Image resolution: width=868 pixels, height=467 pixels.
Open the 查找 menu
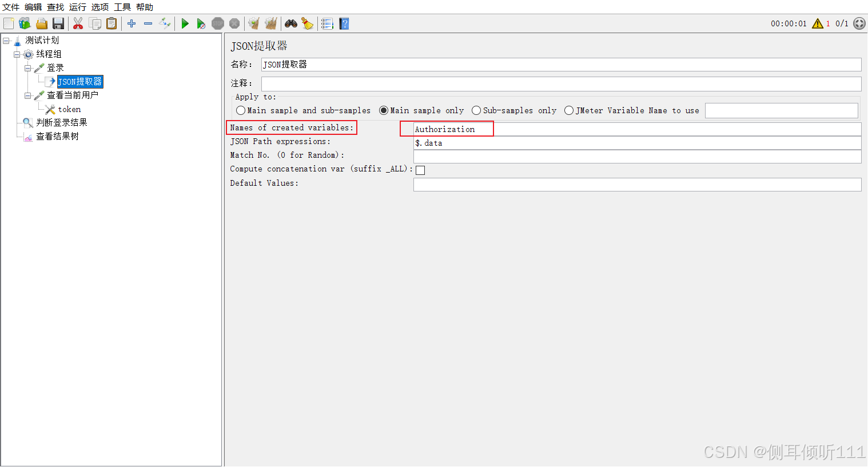coord(55,7)
